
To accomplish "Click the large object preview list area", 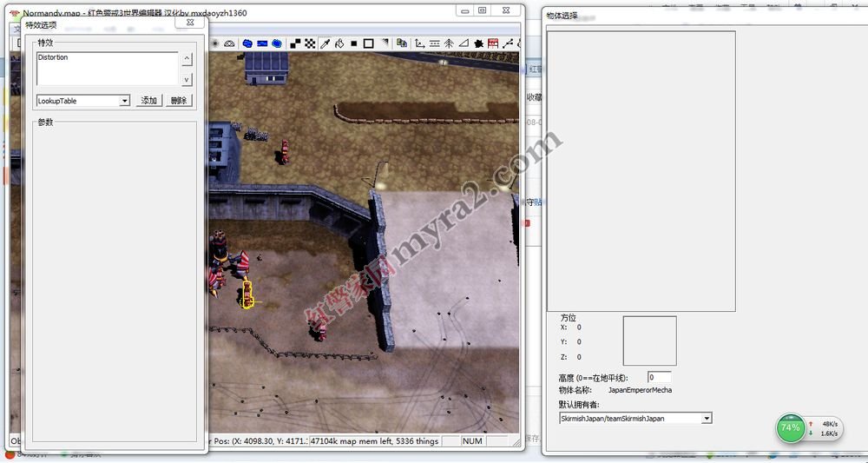I will [641, 171].
